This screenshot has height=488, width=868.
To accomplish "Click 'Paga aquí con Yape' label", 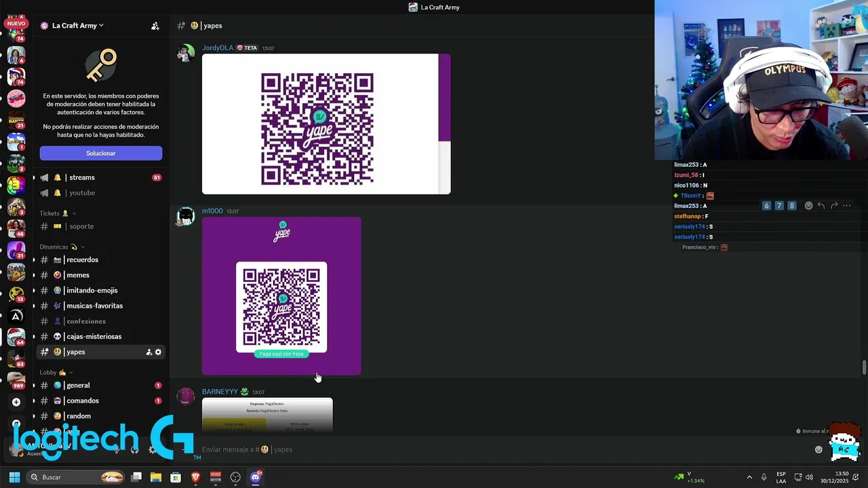I will [x=281, y=354].
